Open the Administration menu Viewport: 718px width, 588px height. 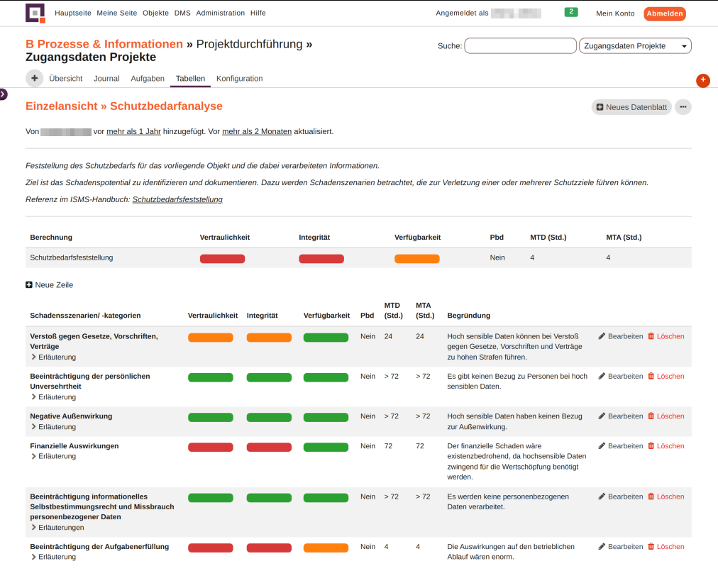pyautogui.click(x=220, y=13)
